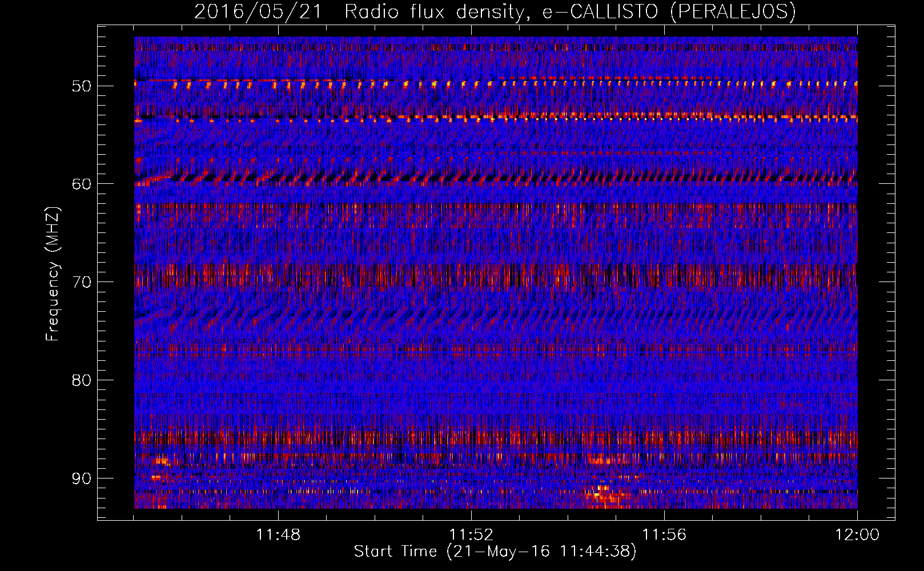Click the 60 frequency tick label
Viewport: 924px width, 571px height.
point(82,184)
